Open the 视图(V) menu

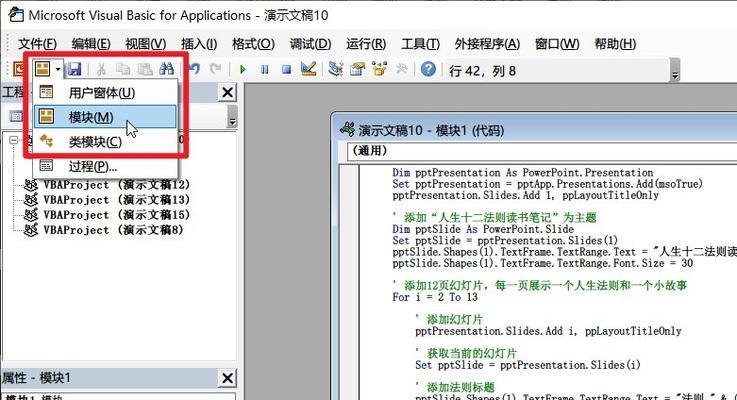point(146,44)
